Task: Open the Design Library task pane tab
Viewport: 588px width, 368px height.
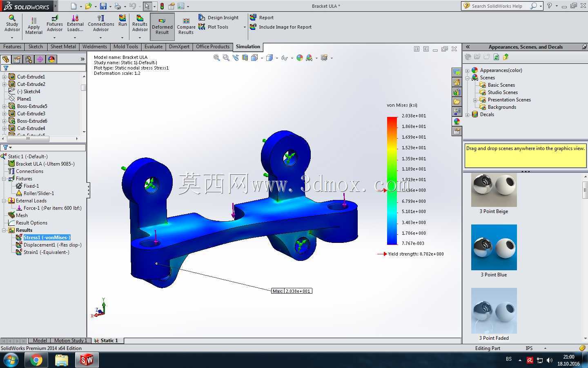Action: 457,92
